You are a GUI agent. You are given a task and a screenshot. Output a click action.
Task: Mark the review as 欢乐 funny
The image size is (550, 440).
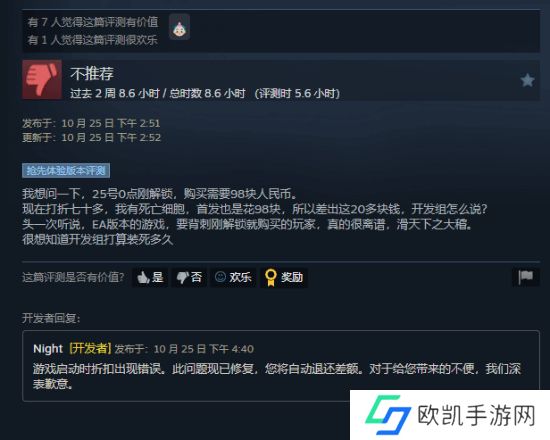click(x=233, y=278)
